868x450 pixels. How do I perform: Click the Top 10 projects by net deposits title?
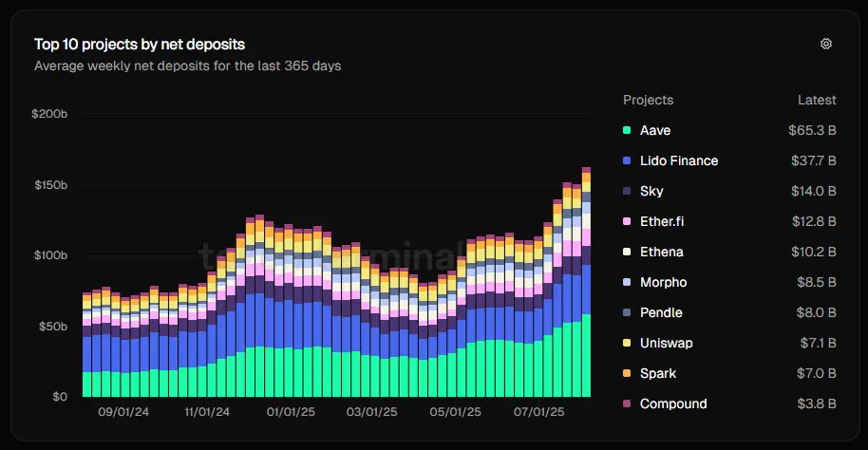coord(140,45)
